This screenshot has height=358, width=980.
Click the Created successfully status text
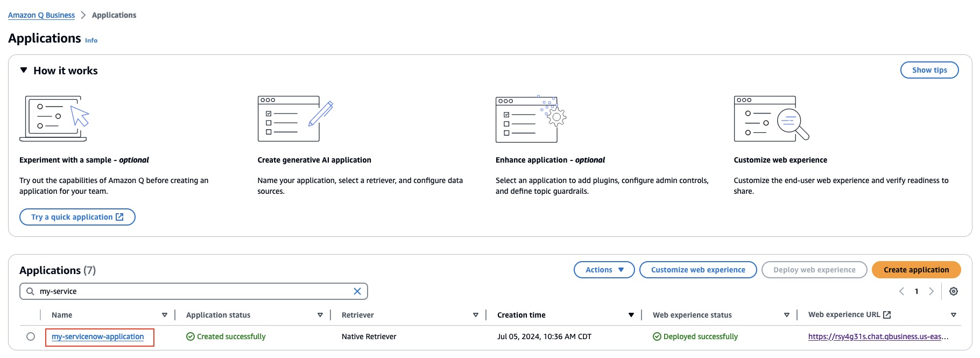click(231, 336)
